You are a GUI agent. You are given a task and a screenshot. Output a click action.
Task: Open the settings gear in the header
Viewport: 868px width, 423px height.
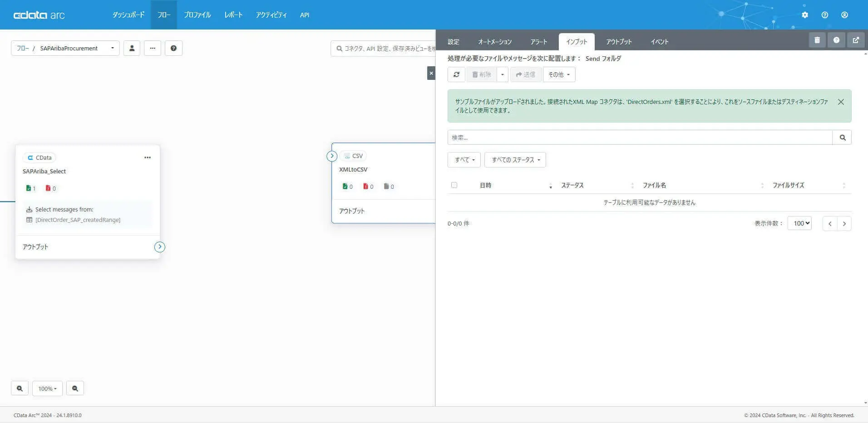(805, 15)
